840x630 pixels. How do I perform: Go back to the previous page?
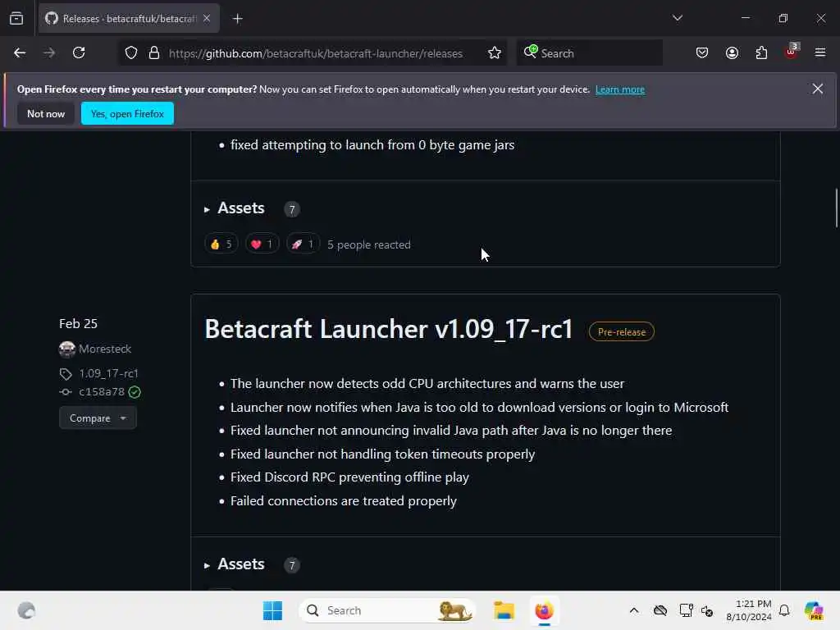click(20, 52)
